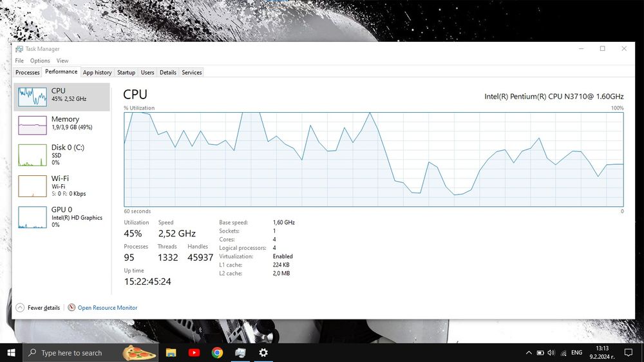Open Google Chrome from taskbar
Viewport: 644px width, 362px height.
click(217, 352)
